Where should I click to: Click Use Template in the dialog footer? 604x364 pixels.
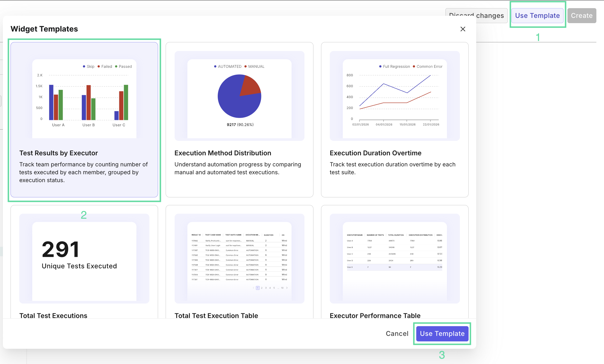[442, 333]
